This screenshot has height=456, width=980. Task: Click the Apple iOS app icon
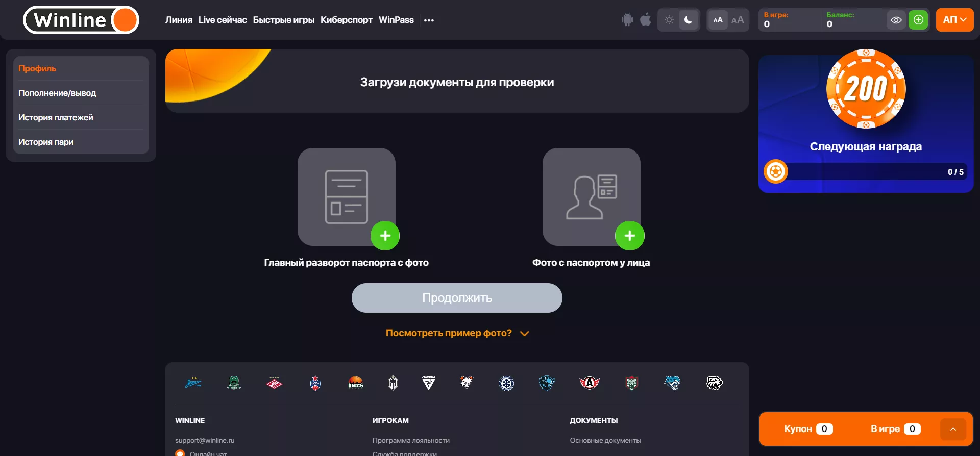[646, 20]
